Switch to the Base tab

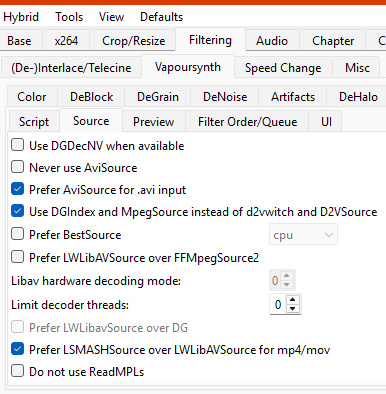(x=19, y=41)
